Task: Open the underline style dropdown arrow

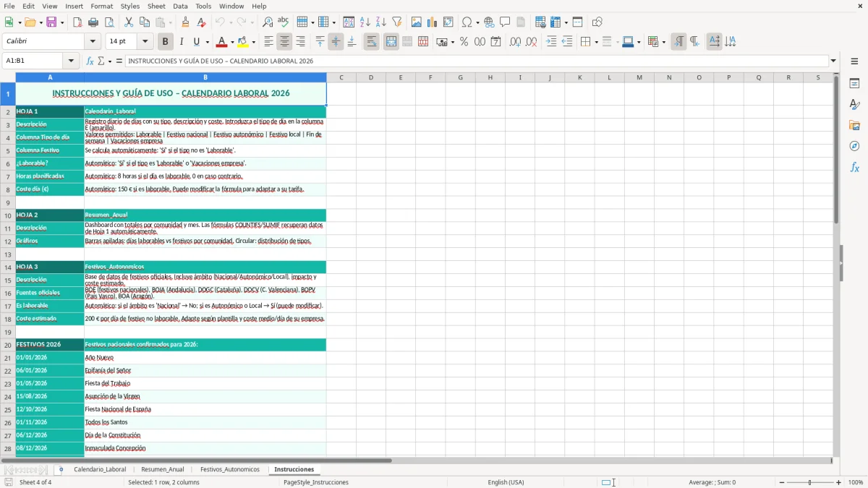Action: click(207, 42)
